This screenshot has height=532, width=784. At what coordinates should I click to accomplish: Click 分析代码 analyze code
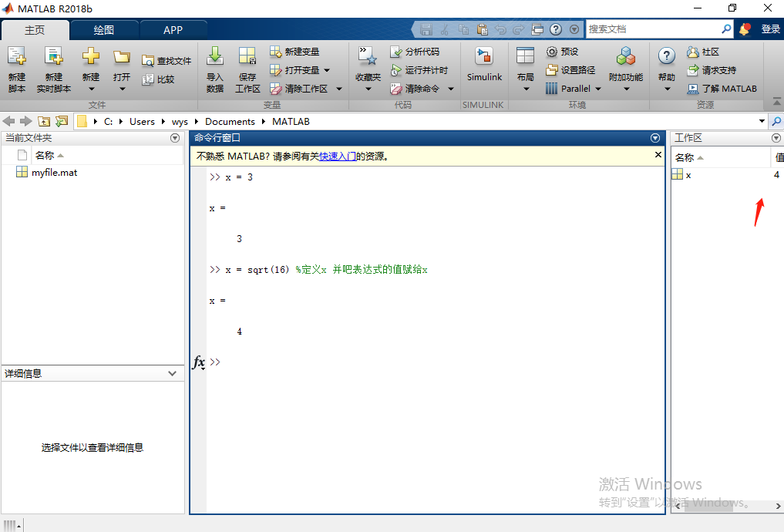[415, 52]
